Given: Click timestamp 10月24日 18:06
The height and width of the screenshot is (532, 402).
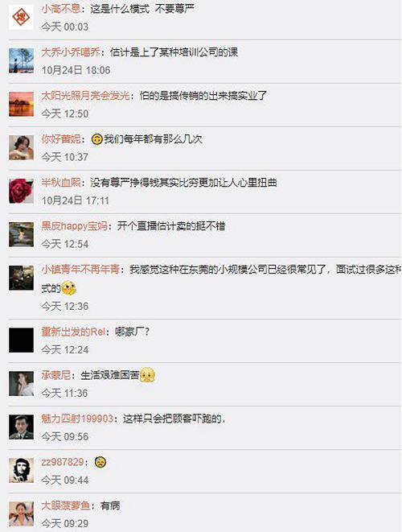Looking at the screenshot, I should click(x=76, y=70).
